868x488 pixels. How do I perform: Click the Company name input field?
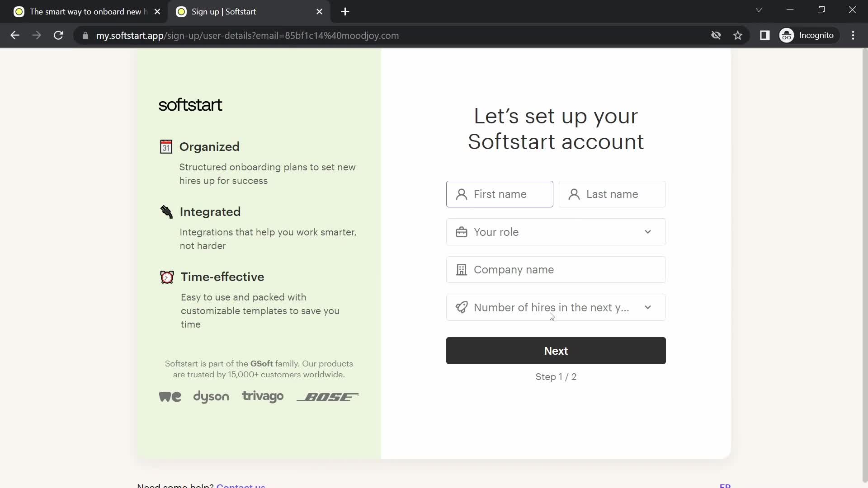[556, 269]
